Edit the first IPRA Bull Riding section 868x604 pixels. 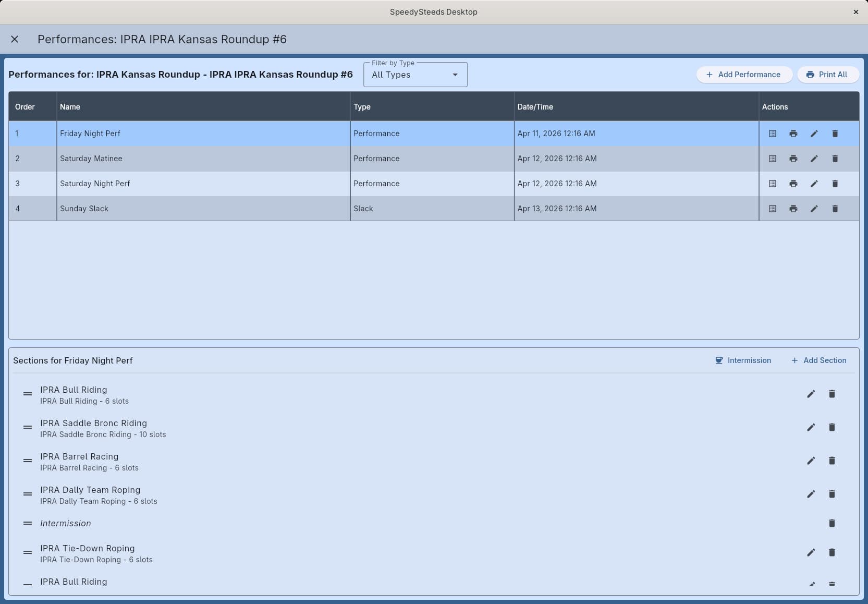coord(811,394)
